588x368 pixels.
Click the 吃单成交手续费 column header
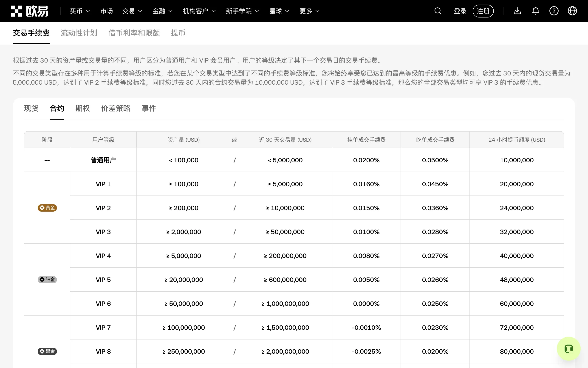435,140
